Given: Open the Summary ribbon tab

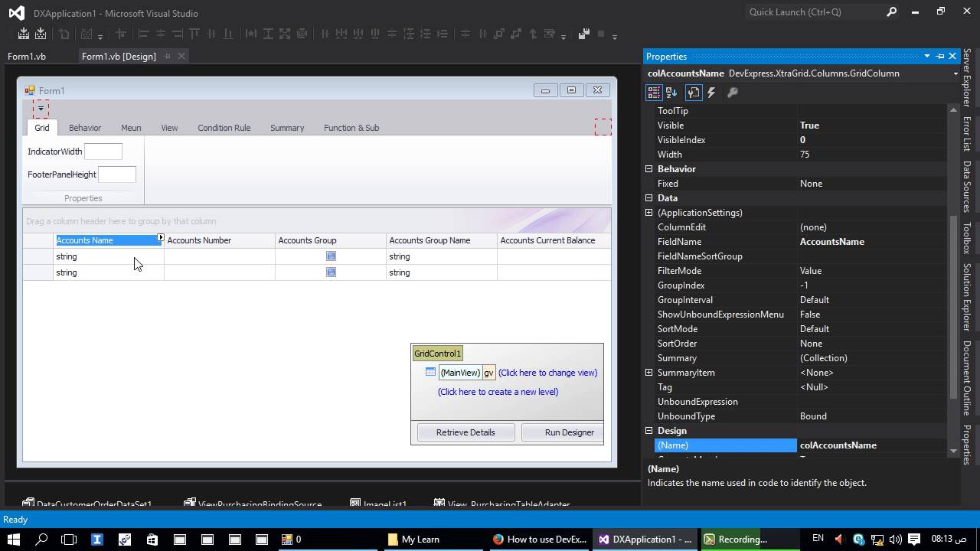Looking at the screenshot, I should point(287,128).
